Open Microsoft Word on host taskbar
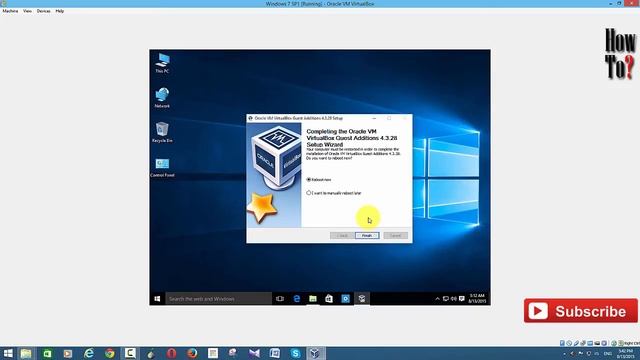This screenshot has height=360, width=640. pos(275,353)
